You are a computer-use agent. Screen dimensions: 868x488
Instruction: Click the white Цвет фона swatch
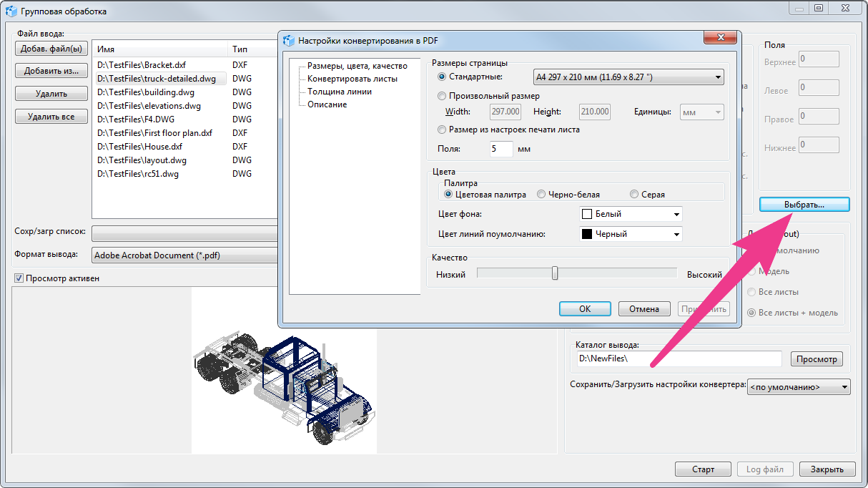tap(587, 214)
